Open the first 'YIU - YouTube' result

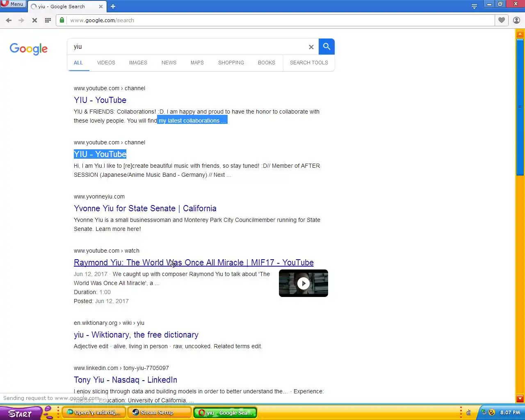(100, 100)
